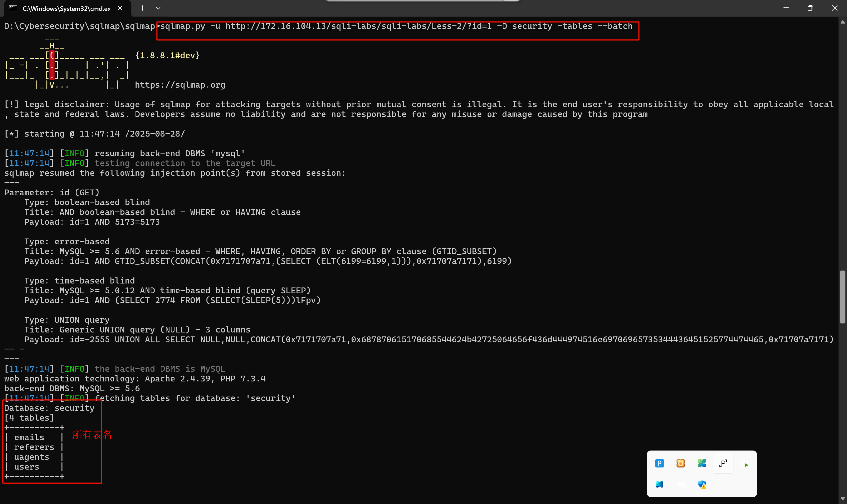Minimize the terminal window

tap(787, 8)
